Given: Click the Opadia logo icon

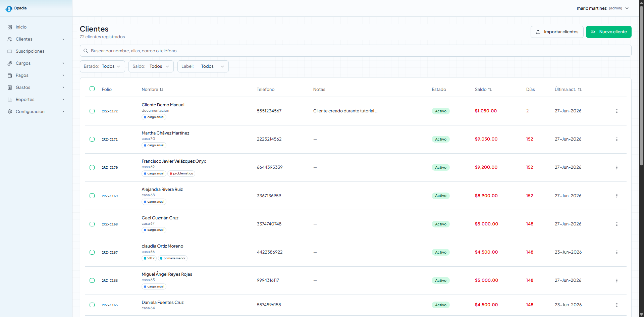Looking at the screenshot, I should coord(9,9).
